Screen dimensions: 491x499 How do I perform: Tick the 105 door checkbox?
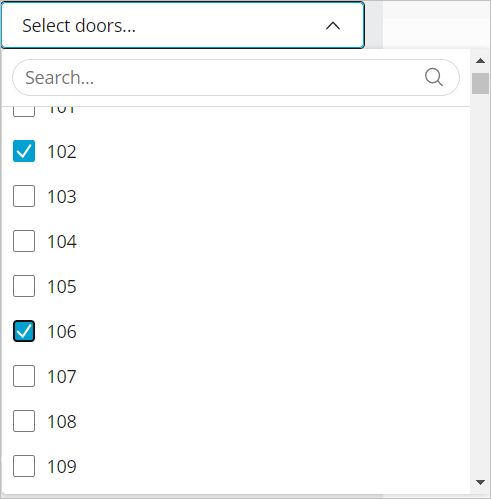pos(24,286)
